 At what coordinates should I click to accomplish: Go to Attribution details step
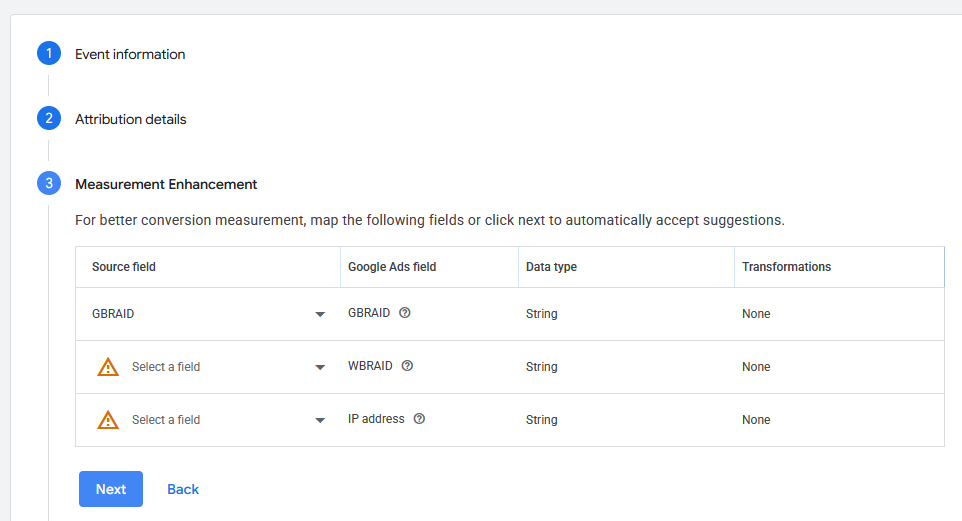coord(131,119)
